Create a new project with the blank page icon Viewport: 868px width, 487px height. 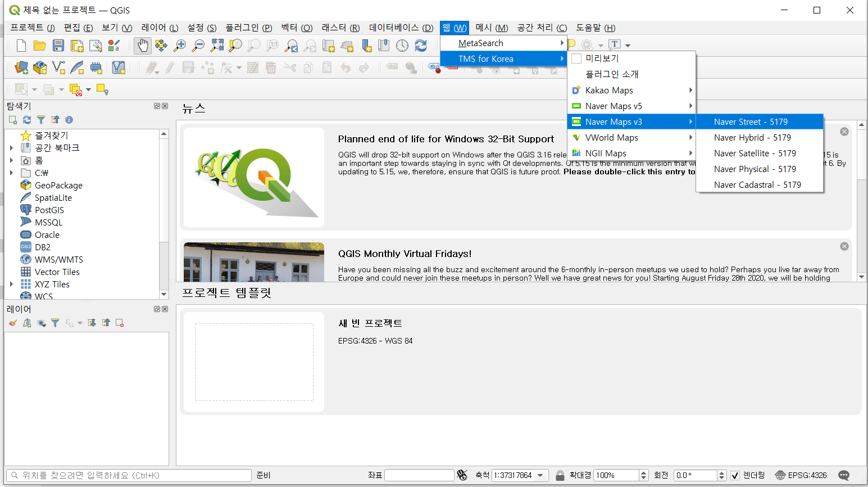21,46
